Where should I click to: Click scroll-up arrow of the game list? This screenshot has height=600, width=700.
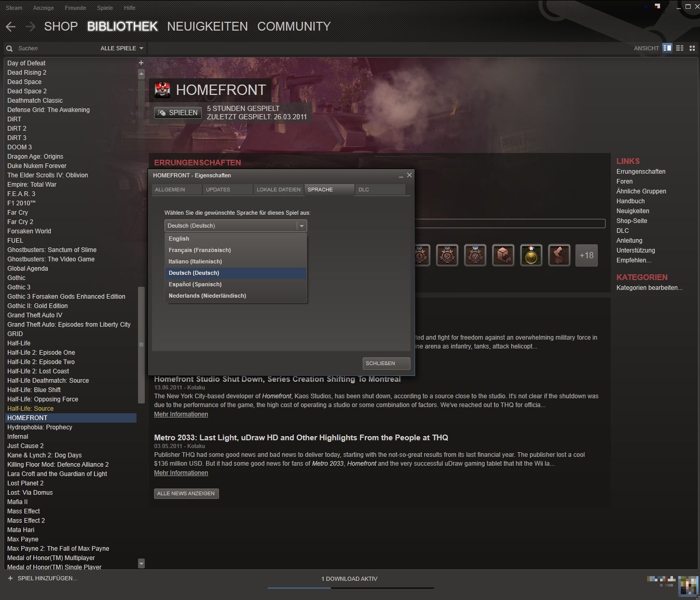pos(141,74)
